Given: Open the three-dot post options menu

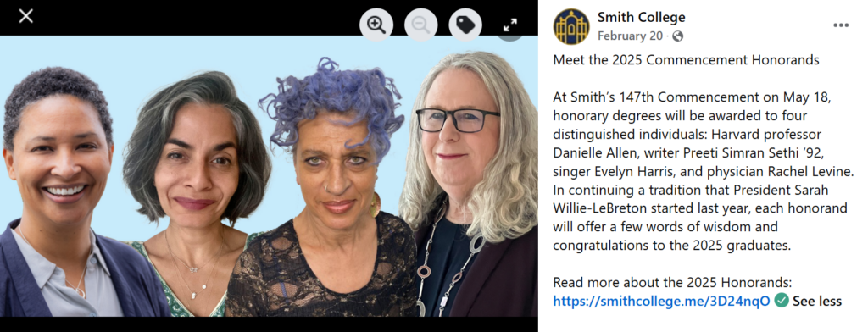Looking at the screenshot, I should [x=840, y=25].
